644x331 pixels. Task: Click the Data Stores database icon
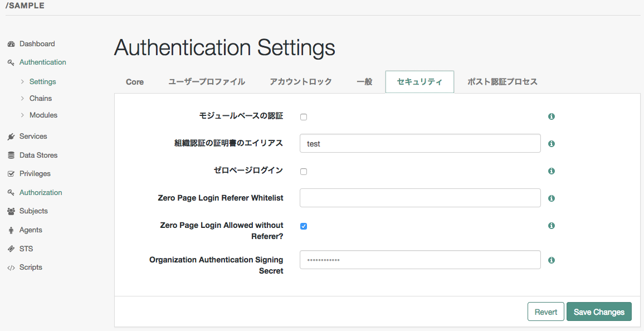(x=11, y=155)
